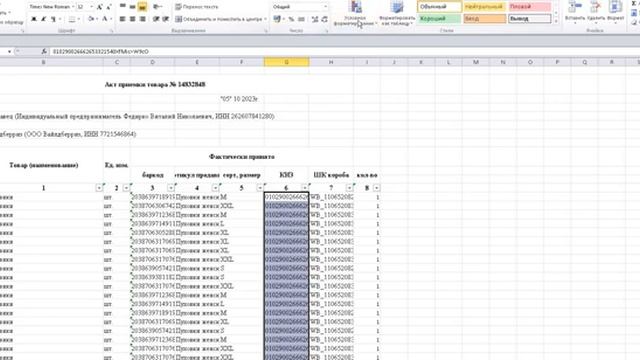Apply fill color bucket
Viewport: 640px width, 360px height.
coord(91,19)
